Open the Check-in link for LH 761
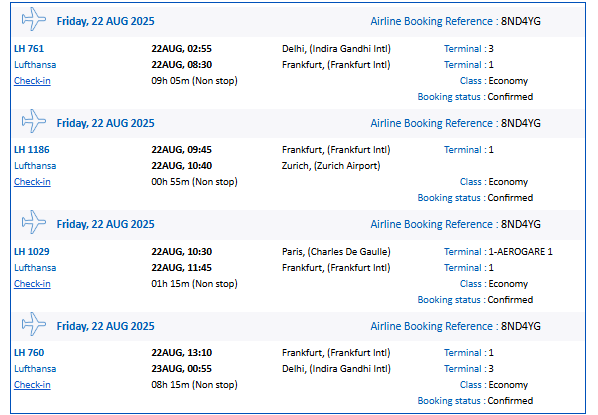Image resolution: width=598 pixels, height=415 pixels. tap(32, 81)
